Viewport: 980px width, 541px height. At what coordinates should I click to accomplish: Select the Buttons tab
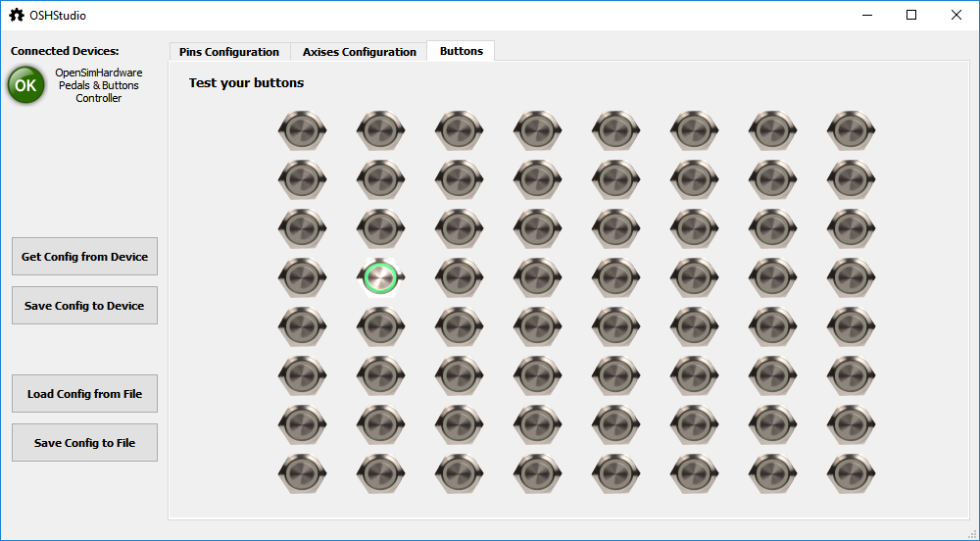click(x=461, y=51)
